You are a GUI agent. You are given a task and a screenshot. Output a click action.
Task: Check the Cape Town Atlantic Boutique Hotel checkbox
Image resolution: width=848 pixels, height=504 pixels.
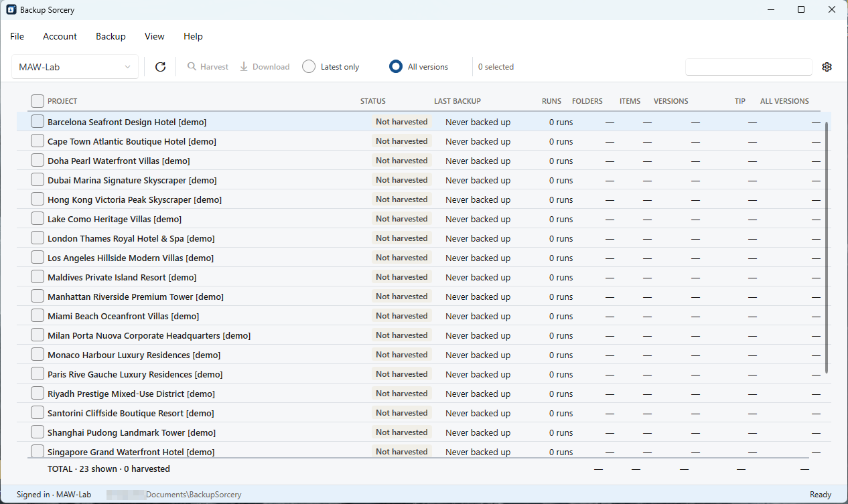click(38, 141)
